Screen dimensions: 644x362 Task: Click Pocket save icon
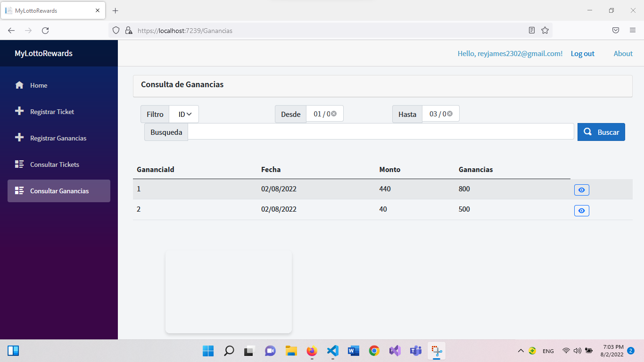point(616,31)
